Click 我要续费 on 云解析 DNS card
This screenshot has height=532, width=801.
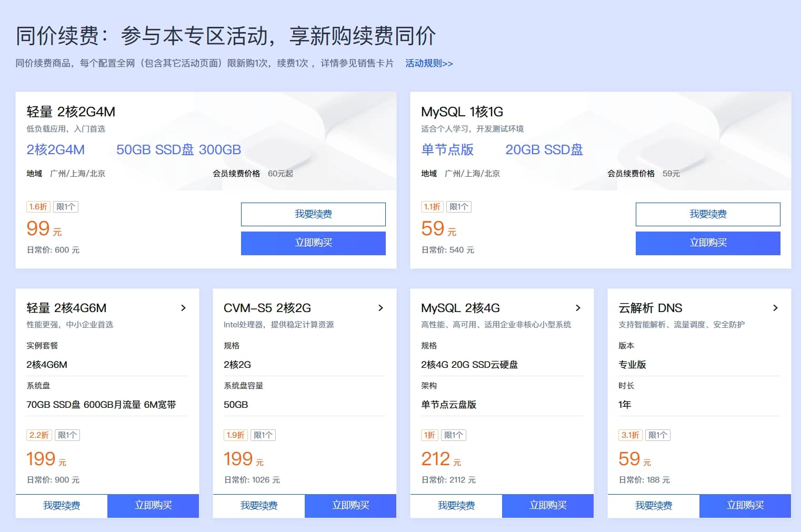tap(654, 506)
